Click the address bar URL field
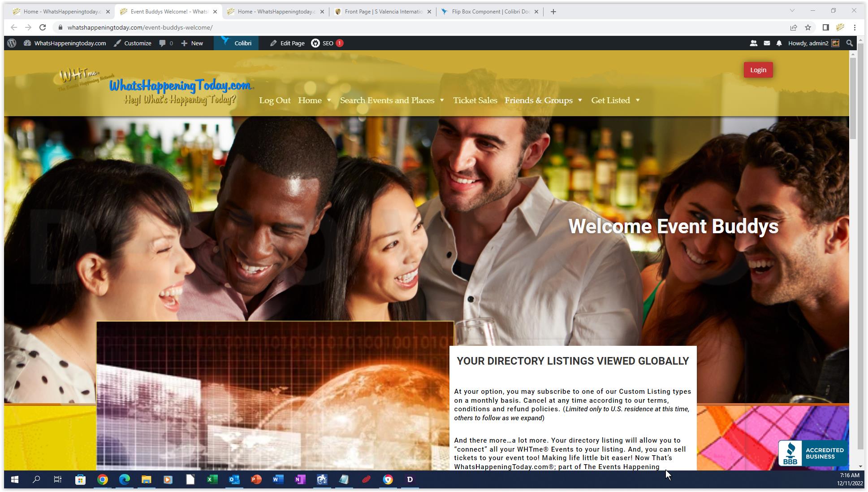 pyautogui.click(x=421, y=27)
